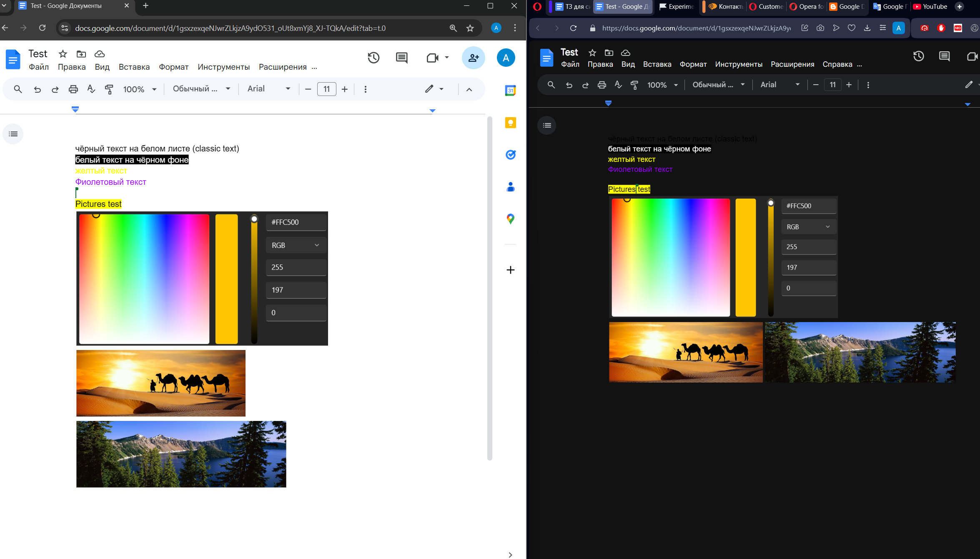This screenshot has width=980, height=559.
Task: Open Справка menu in Opera Docs window
Action: click(x=837, y=64)
